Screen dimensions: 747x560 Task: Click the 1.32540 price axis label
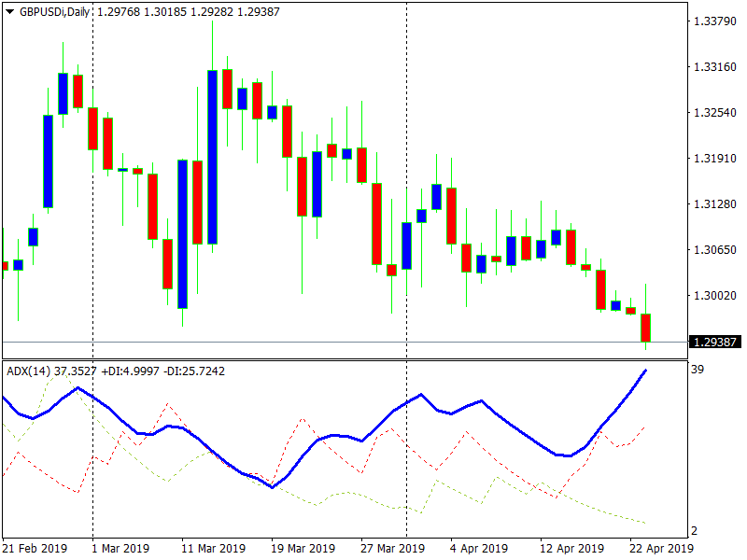[714, 112]
